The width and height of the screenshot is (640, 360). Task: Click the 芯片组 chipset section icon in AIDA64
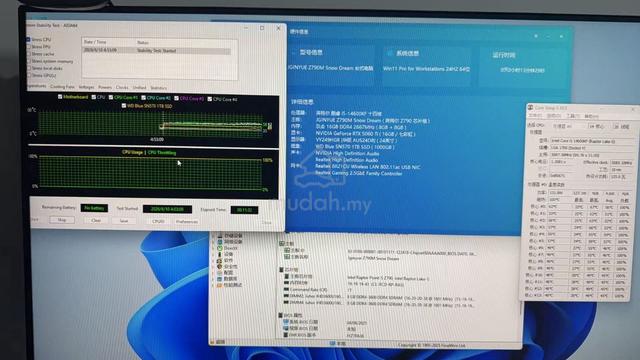tap(281, 270)
